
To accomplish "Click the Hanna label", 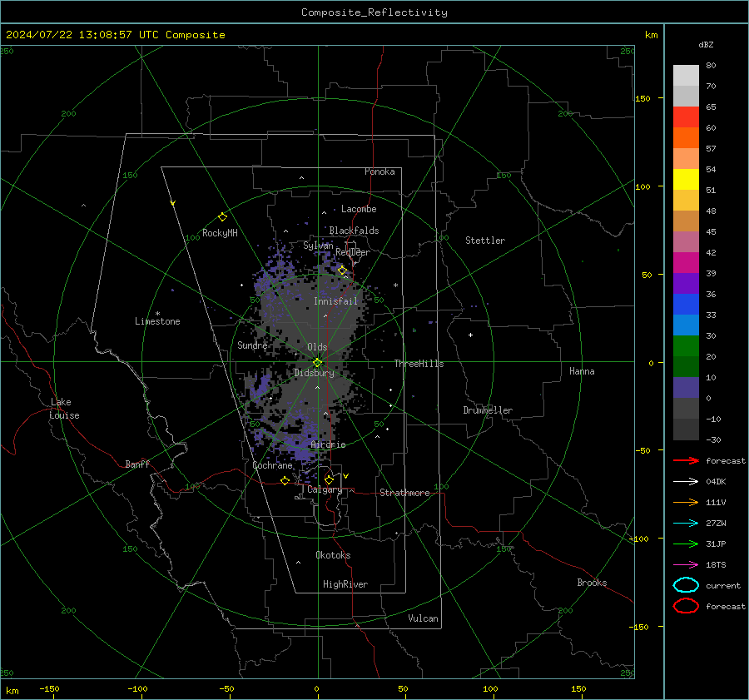I will [x=582, y=371].
